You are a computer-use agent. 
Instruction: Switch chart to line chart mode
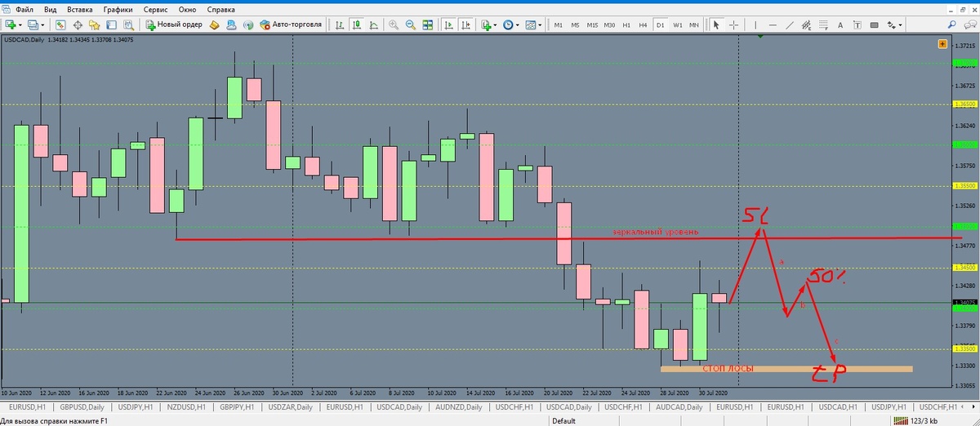374,24
